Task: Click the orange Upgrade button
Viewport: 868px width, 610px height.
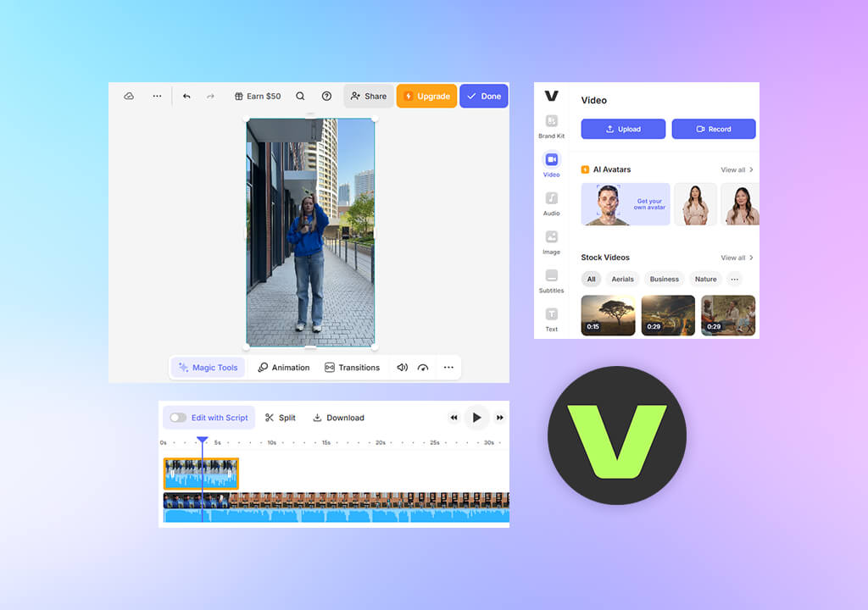Action: pos(427,97)
